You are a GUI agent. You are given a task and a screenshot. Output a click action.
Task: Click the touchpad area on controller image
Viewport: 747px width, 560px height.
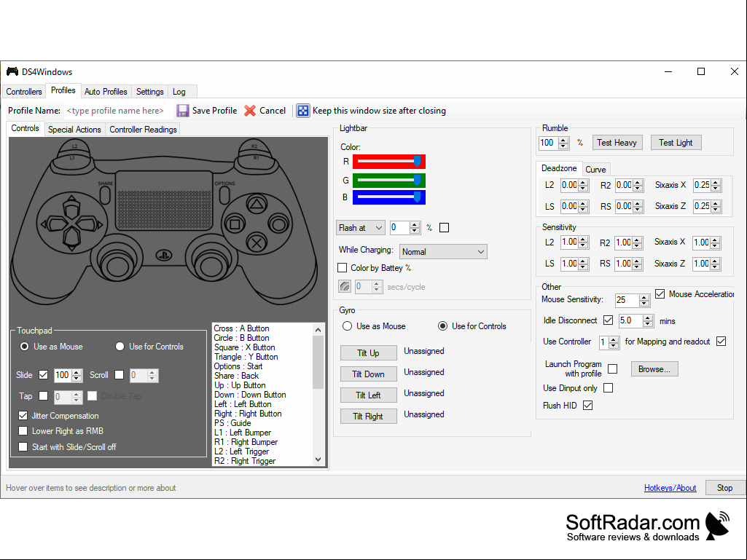[165, 202]
